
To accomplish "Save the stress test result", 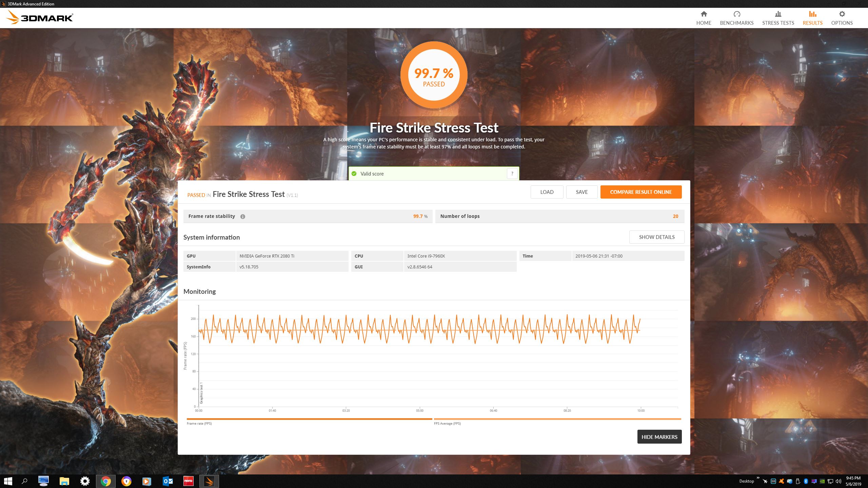I will click(581, 192).
